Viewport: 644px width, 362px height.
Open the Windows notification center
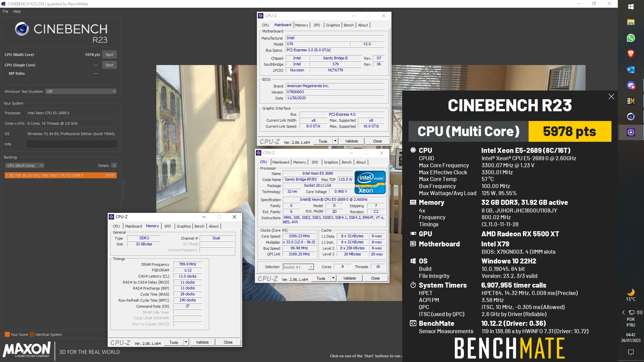tap(631, 352)
